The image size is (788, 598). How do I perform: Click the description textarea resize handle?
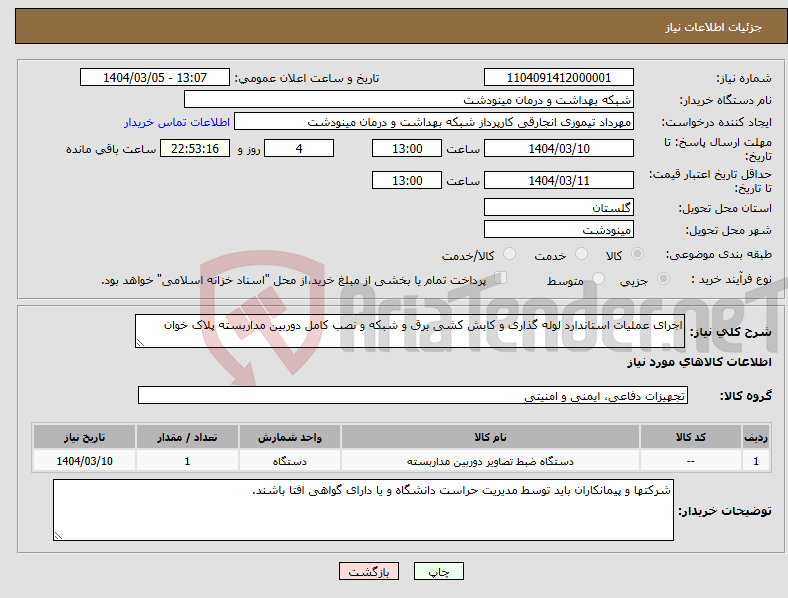pyautogui.click(x=140, y=343)
